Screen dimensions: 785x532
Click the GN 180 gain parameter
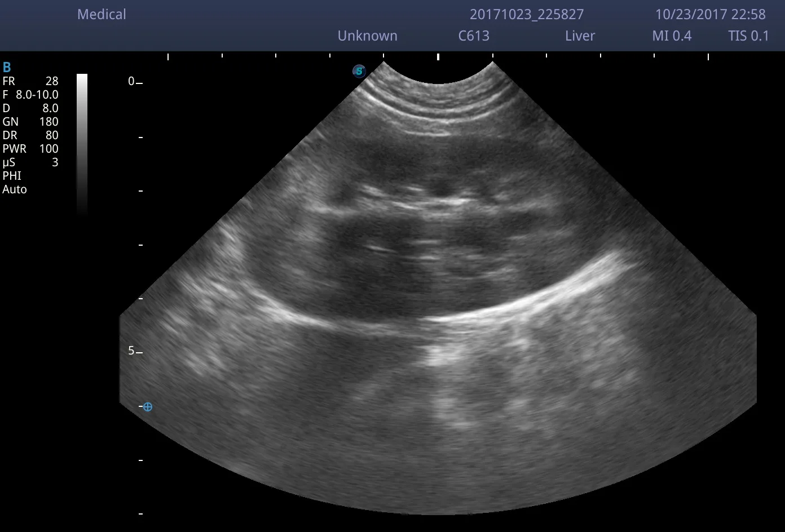30,122
